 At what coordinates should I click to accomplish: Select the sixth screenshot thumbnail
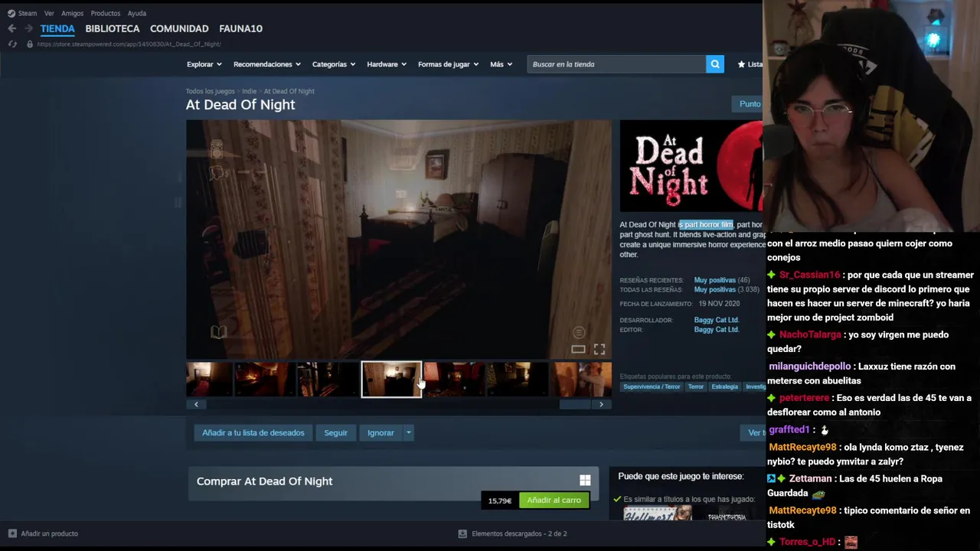pyautogui.click(x=517, y=380)
